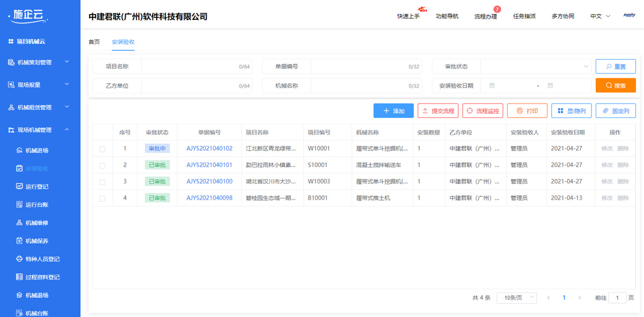The height and width of the screenshot is (317, 644).
Task: Click the start date calendar icon
Action: point(492,85)
